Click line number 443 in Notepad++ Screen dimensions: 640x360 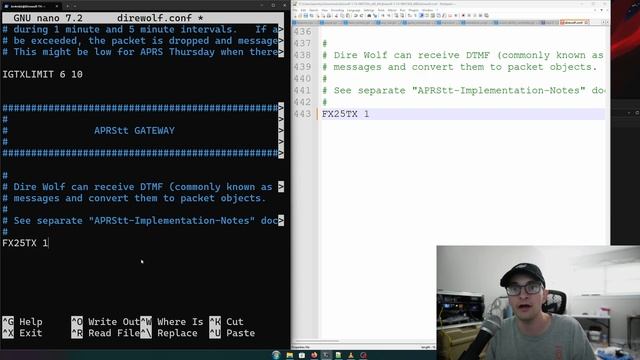[302, 114]
